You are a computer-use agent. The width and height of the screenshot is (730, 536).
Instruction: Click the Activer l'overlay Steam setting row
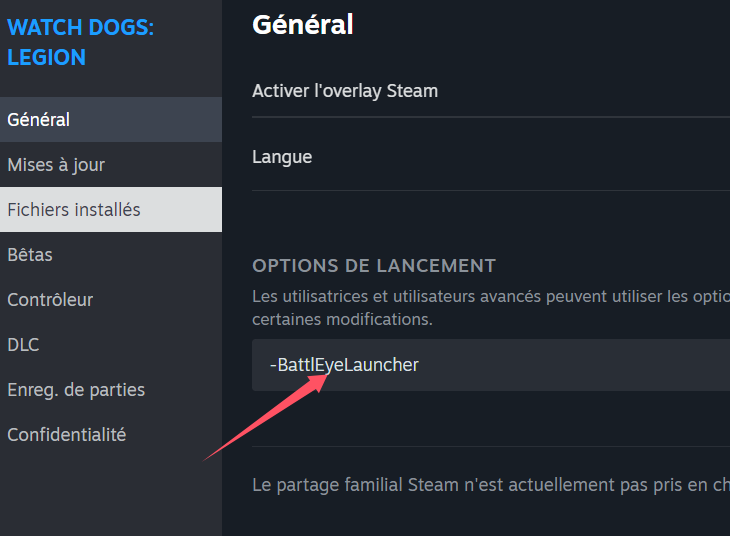tap(491, 91)
